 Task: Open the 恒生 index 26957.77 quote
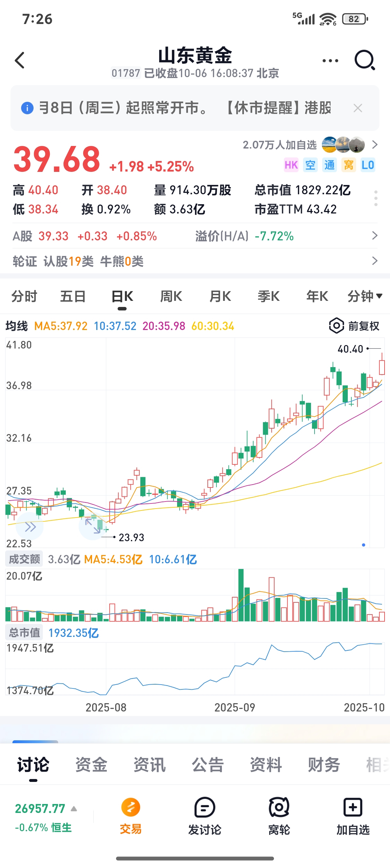(x=43, y=818)
